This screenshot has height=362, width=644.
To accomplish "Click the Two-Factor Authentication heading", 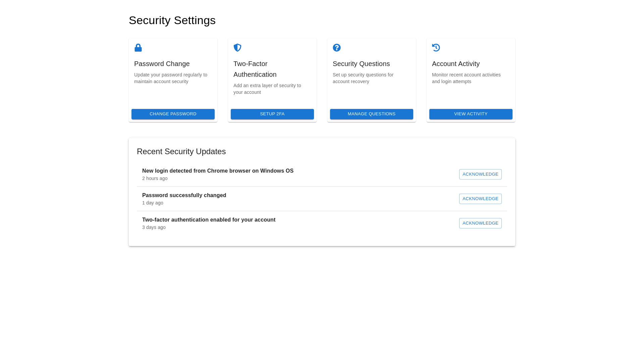I will [255, 69].
